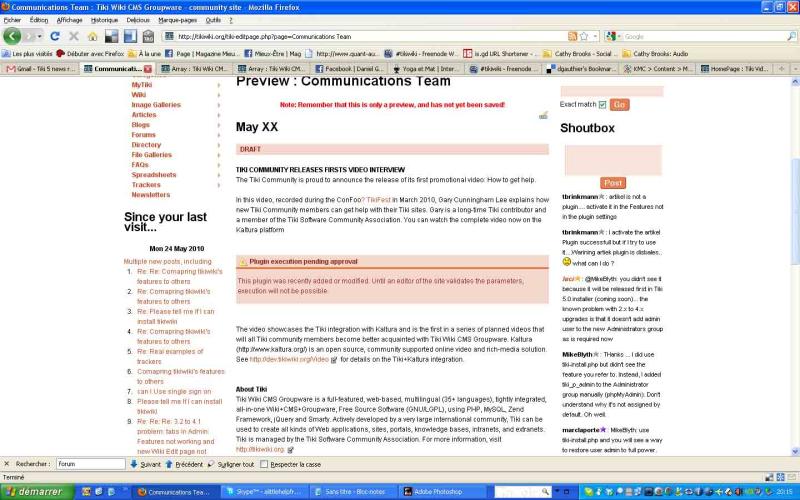800x500 pixels.
Task: Open the http://dev.tikiwiki.org/Video link
Action: point(289,360)
